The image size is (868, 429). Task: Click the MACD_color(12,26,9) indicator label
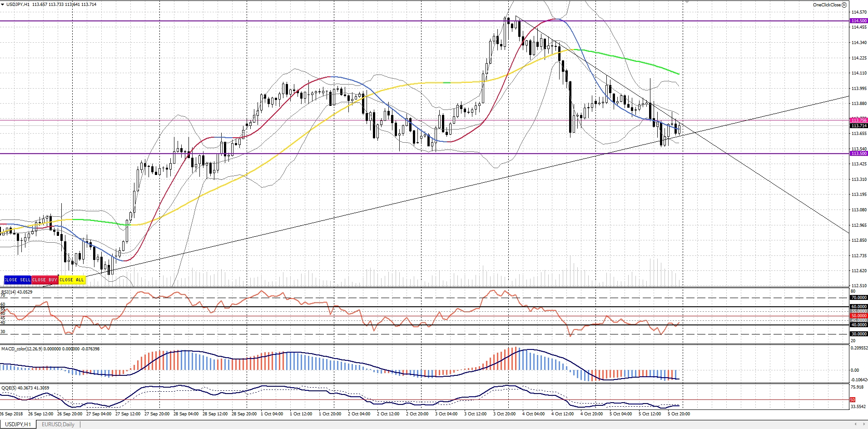point(26,349)
